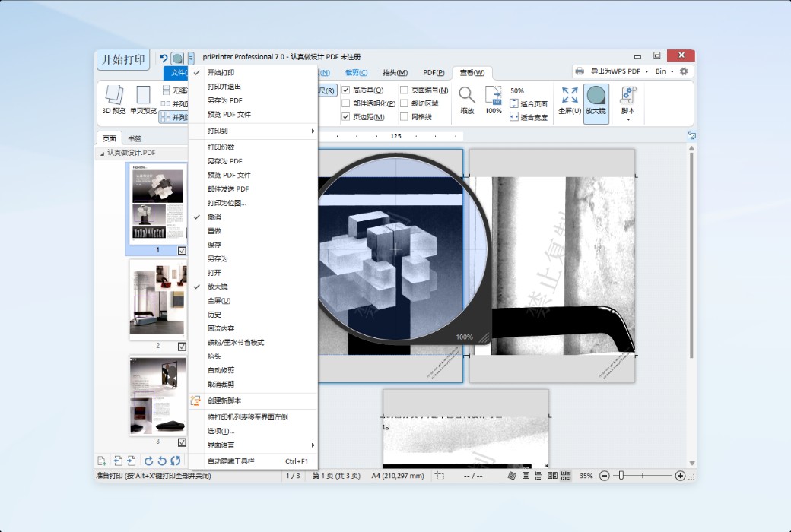
Task: Enable 裁切区域 checkbox
Action: [x=404, y=103]
